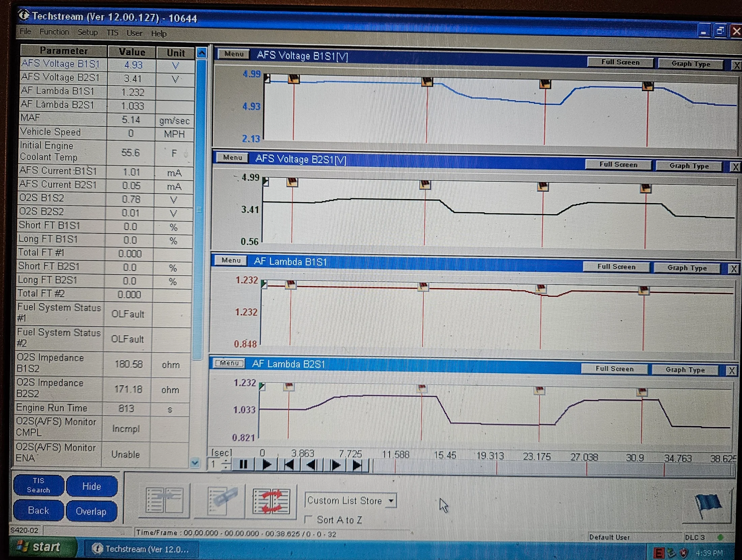The image size is (742, 560).
Task: Click the parameter list scroll up arrow
Action: pyautogui.click(x=202, y=53)
